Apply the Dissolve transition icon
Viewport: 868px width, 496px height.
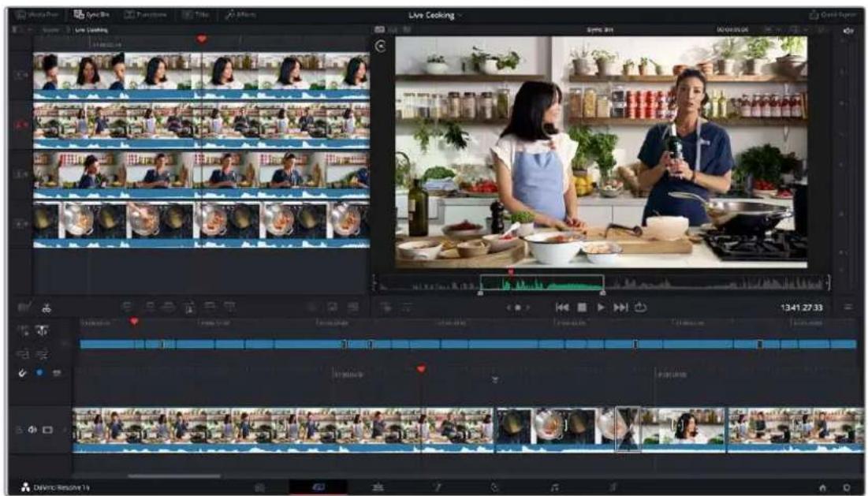coord(332,307)
